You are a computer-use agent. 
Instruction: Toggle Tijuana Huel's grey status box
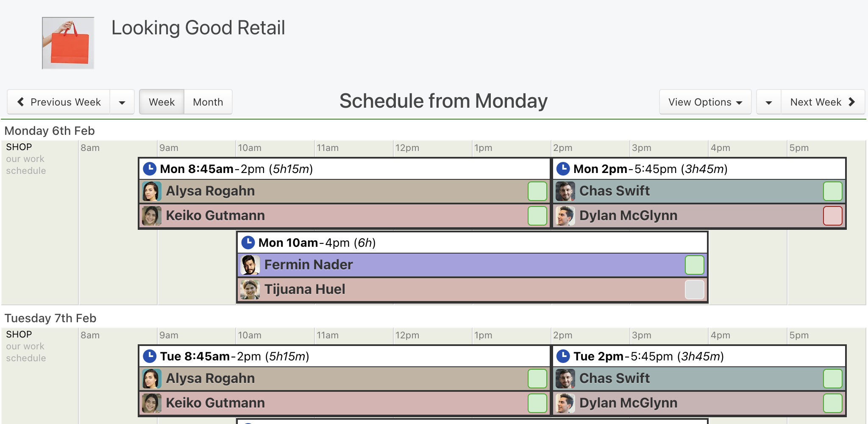pyautogui.click(x=695, y=290)
